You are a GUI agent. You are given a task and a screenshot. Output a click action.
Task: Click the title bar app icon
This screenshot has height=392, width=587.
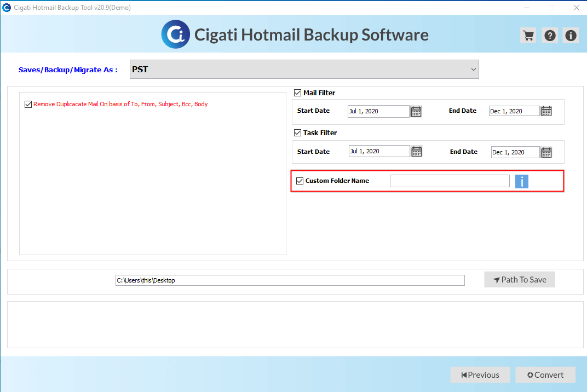7,8
